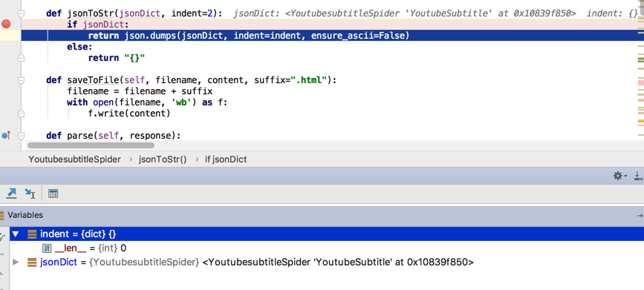Click the Variables panel title
Viewport: 644px width, 290px height.
click(x=25, y=215)
